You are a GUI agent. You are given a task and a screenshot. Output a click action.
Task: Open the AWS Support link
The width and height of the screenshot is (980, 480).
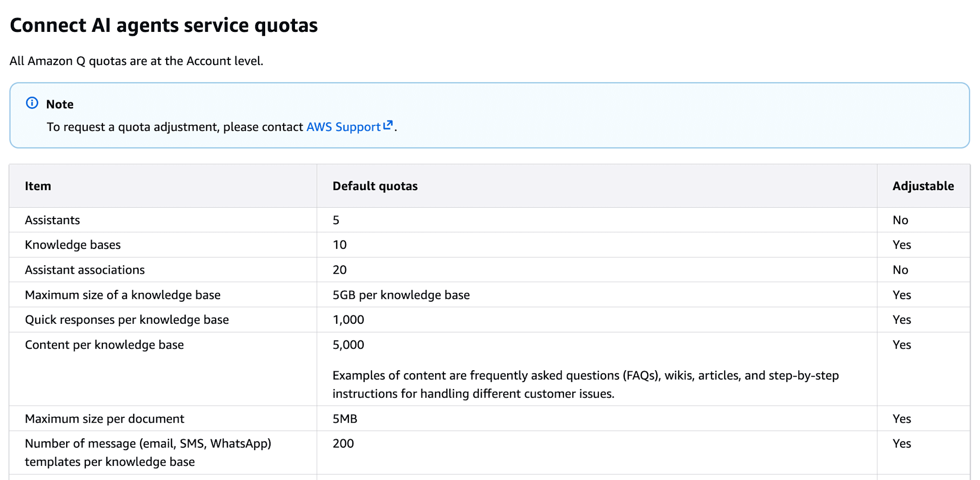pos(343,127)
